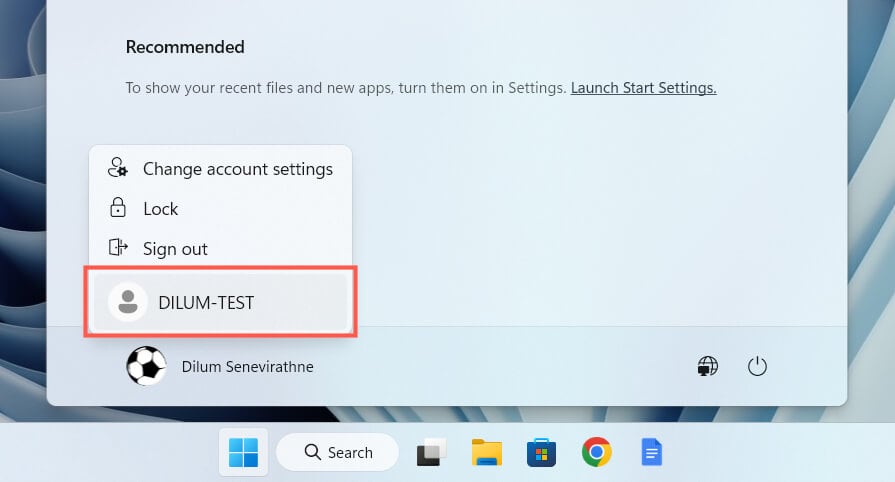Open Google Docs from the taskbar

[651, 454]
